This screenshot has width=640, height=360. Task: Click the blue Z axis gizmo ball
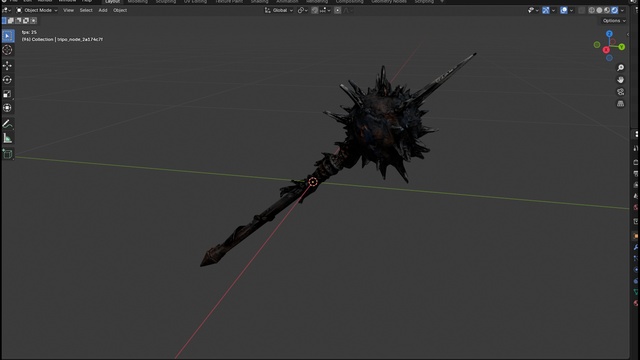coord(609,34)
